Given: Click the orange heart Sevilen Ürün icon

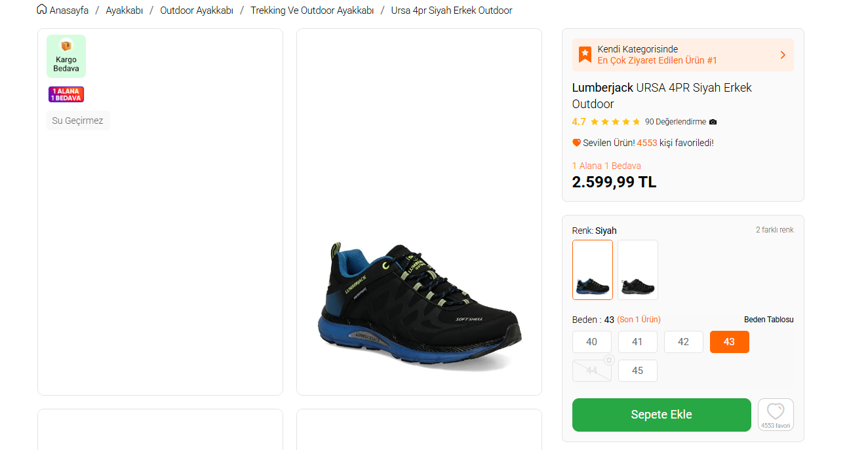Looking at the screenshot, I should pos(577,143).
